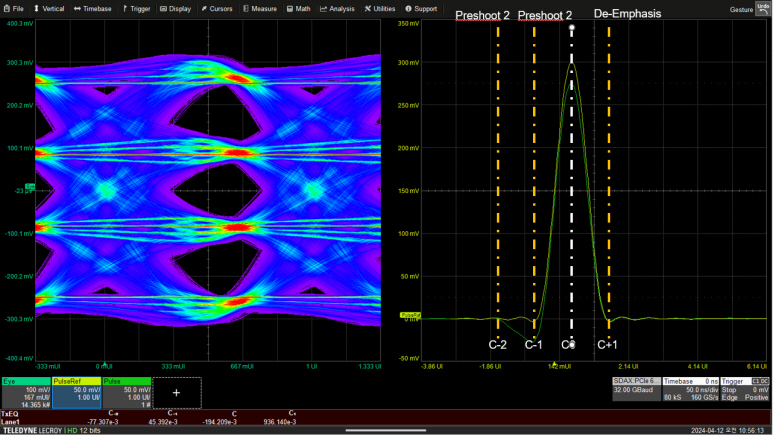The width and height of the screenshot is (773, 435).
Task: Open the Display menu
Action: pos(176,8)
